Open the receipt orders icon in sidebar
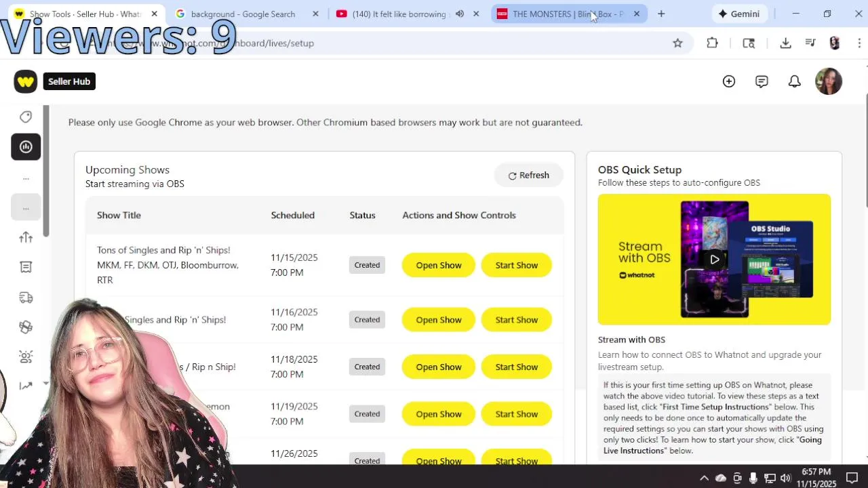 click(26, 267)
